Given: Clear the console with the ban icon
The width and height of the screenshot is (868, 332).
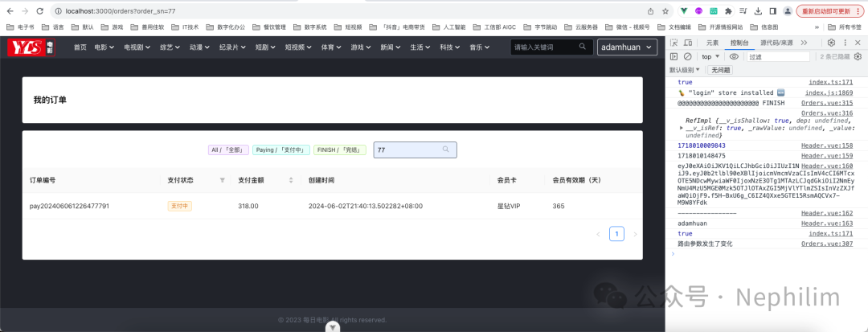Looking at the screenshot, I should coord(687,56).
